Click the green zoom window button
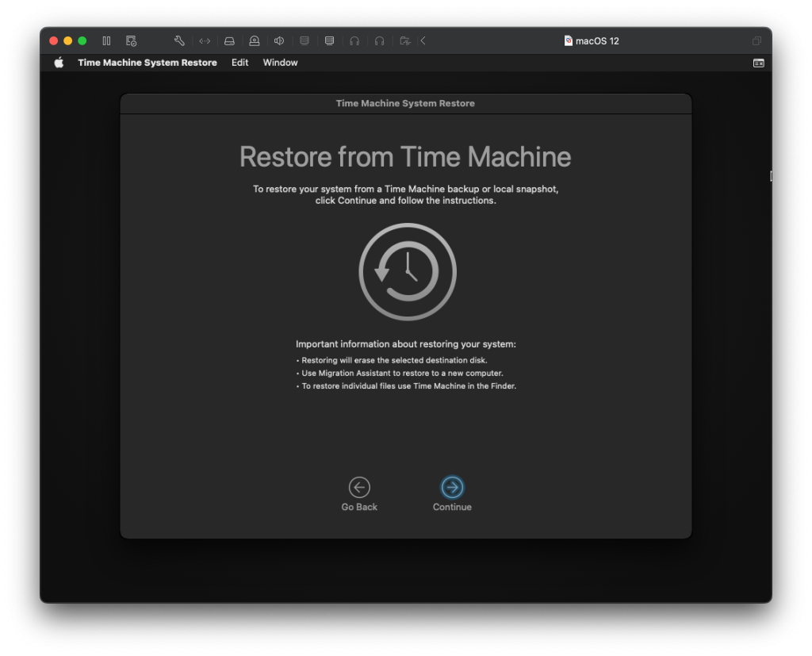The height and width of the screenshot is (656, 812). (82, 40)
